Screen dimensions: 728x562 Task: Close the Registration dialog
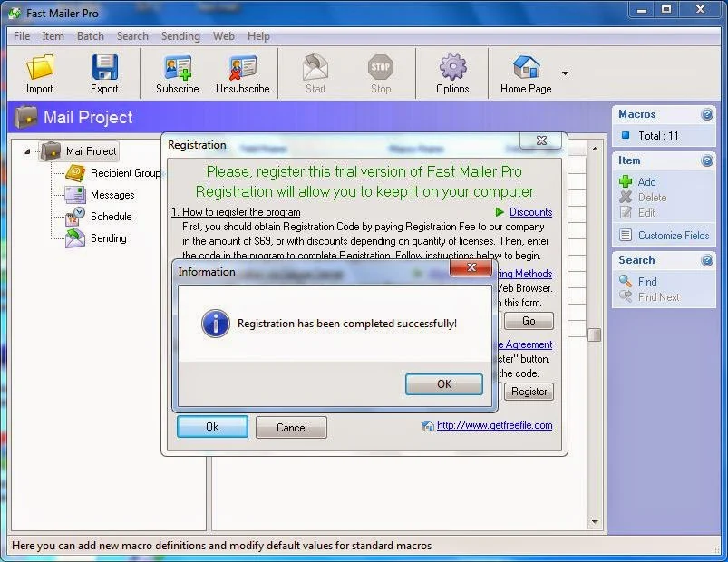[x=541, y=140]
